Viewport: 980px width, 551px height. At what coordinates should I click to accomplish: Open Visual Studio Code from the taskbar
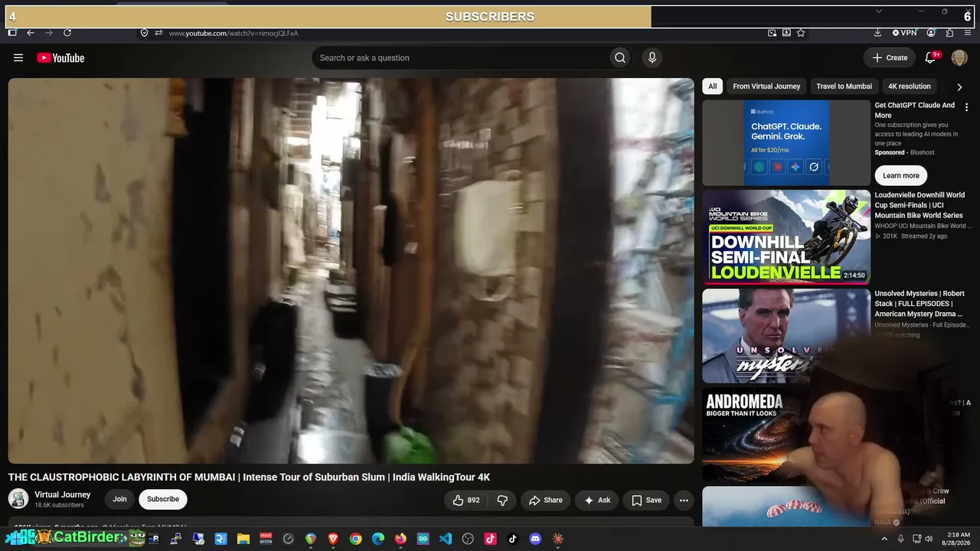[x=446, y=539]
